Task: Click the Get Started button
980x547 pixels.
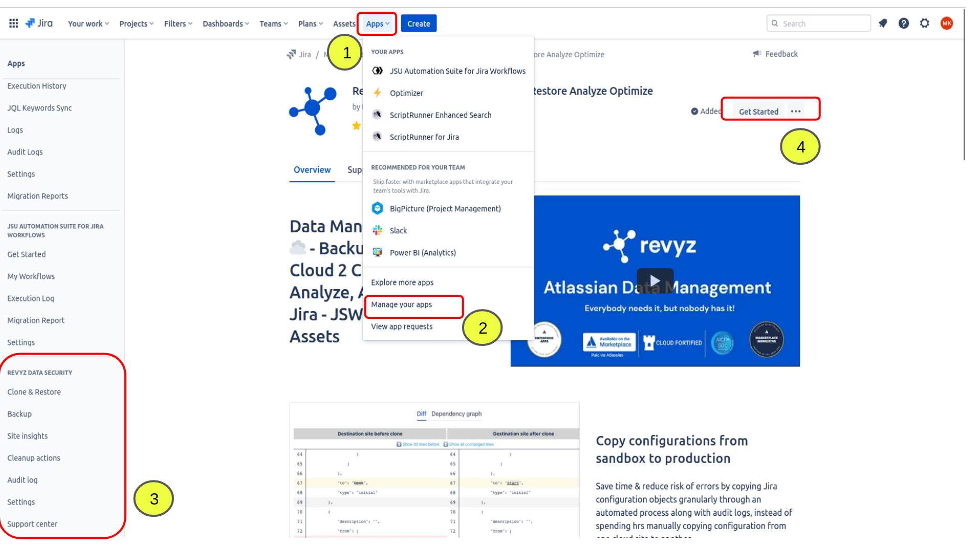Action: (758, 112)
